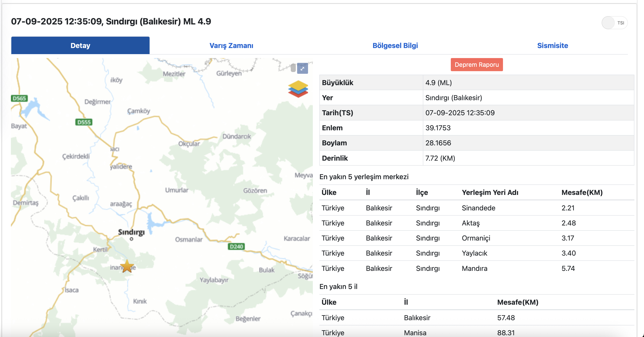
Task: Click the earthquake epicenter star marker
Action: (127, 266)
